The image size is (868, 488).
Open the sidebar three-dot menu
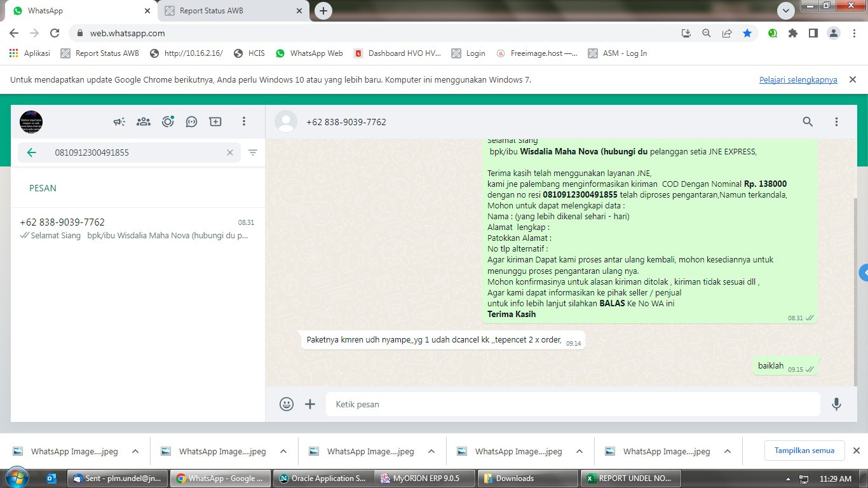[244, 121]
